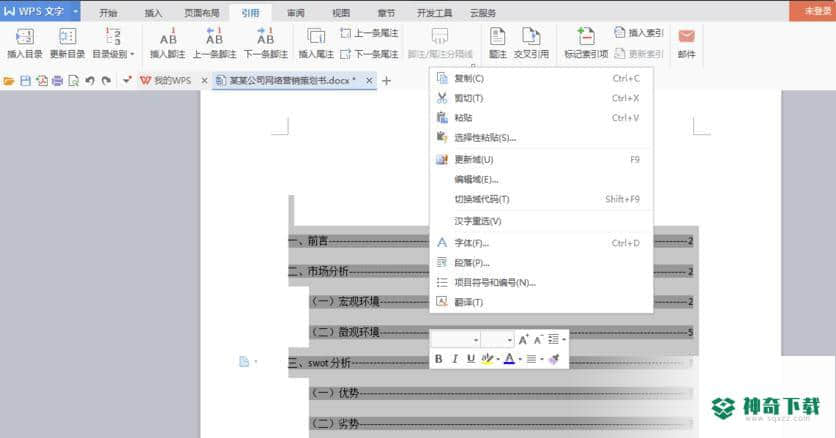Viewport: 836px width, 438px height.
Task: Toggle Italic in the mini toolbar
Action: (454, 359)
